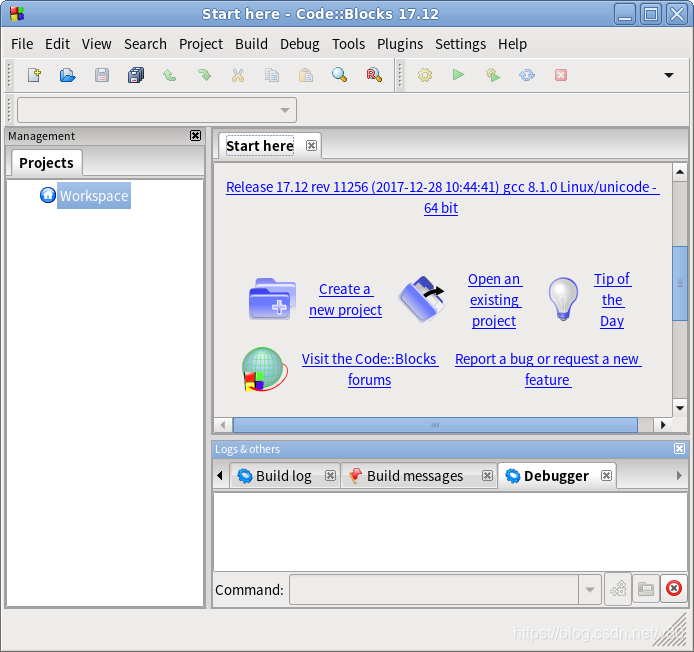This screenshot has width=694, height=652.
Task: Close the Debugger tab
Action: click(606, 475)
